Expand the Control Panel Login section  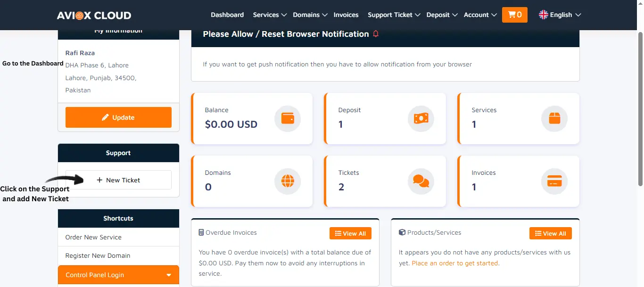pos(118,275)
